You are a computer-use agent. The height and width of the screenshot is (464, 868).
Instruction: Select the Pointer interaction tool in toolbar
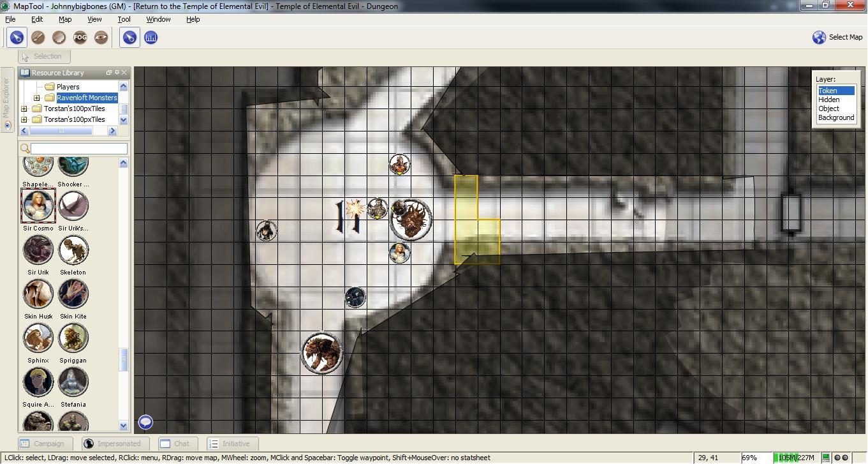tap(17, 38)
